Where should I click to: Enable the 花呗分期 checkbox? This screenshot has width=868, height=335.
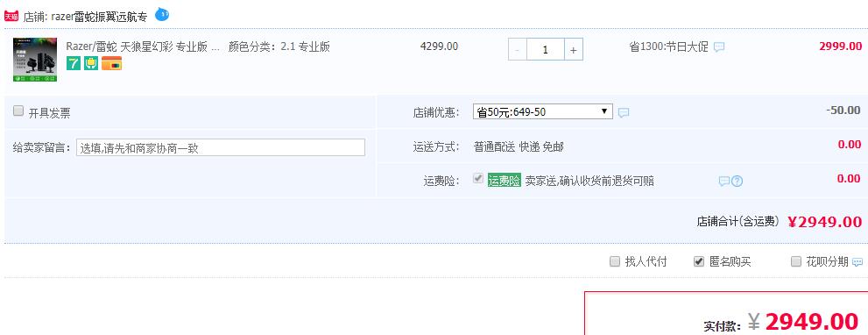[x=796, y=261]
